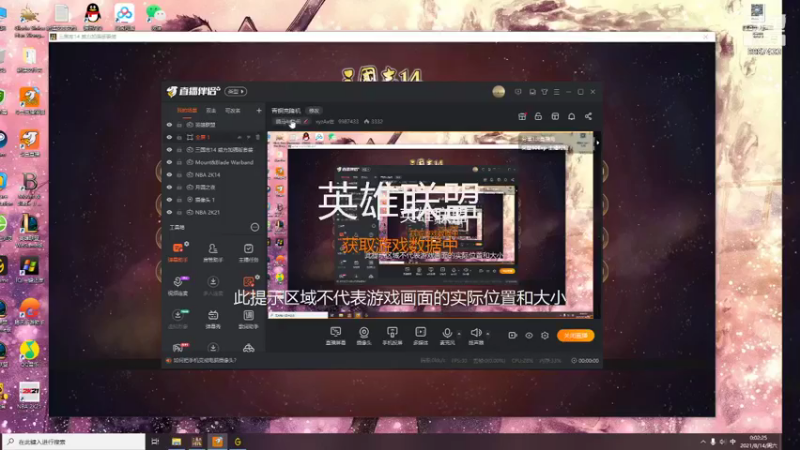800x450 pixels.
Task: Lock the NBA 2K14 source
Action: click(179, 174)
